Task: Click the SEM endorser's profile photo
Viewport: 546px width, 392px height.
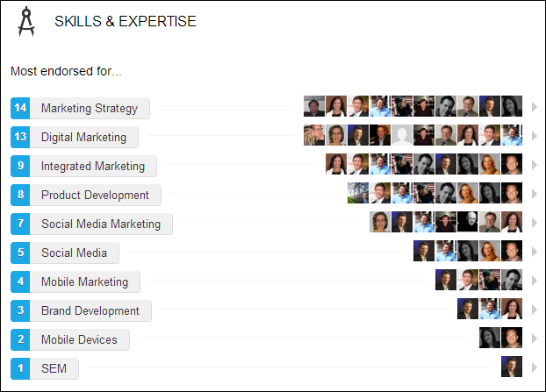Action: [512, 367]
